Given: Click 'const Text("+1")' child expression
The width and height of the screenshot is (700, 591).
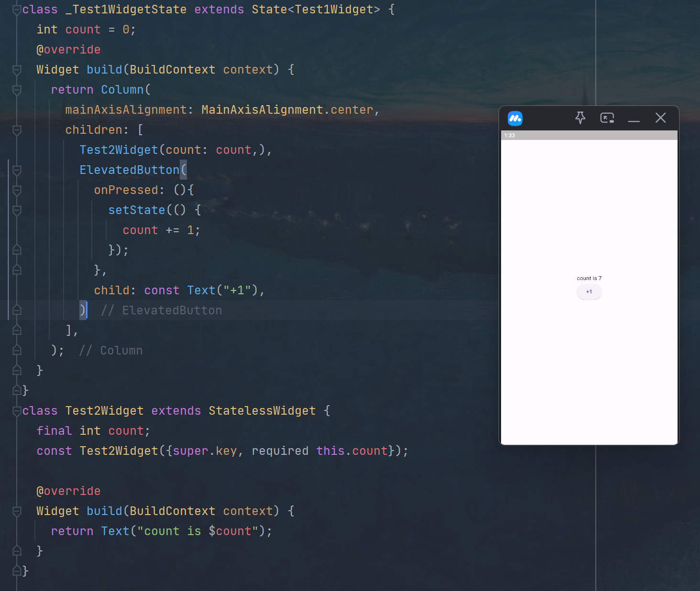Looking at the screenshot, I should pyautogui.click(x=201, y=290).
